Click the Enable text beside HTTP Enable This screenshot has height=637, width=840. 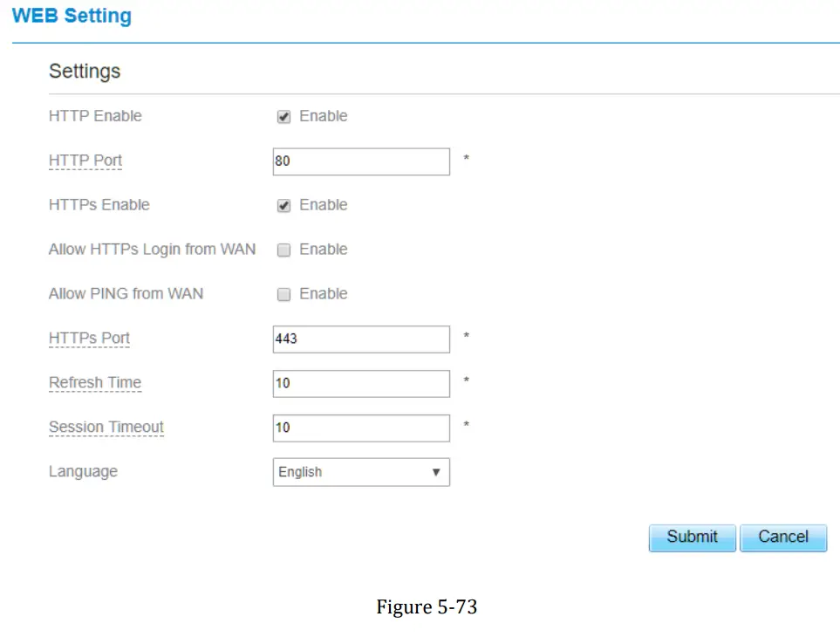point(323,116)
